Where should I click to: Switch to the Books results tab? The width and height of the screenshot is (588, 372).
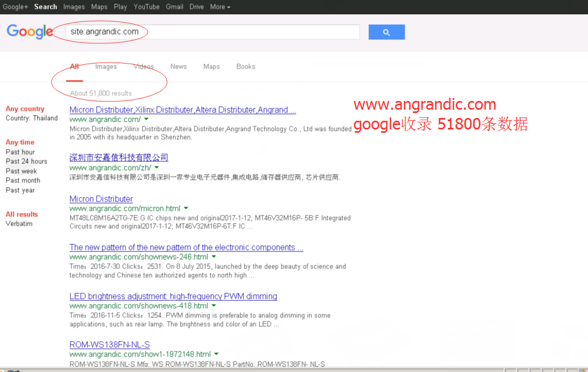[x=246, y=66]
